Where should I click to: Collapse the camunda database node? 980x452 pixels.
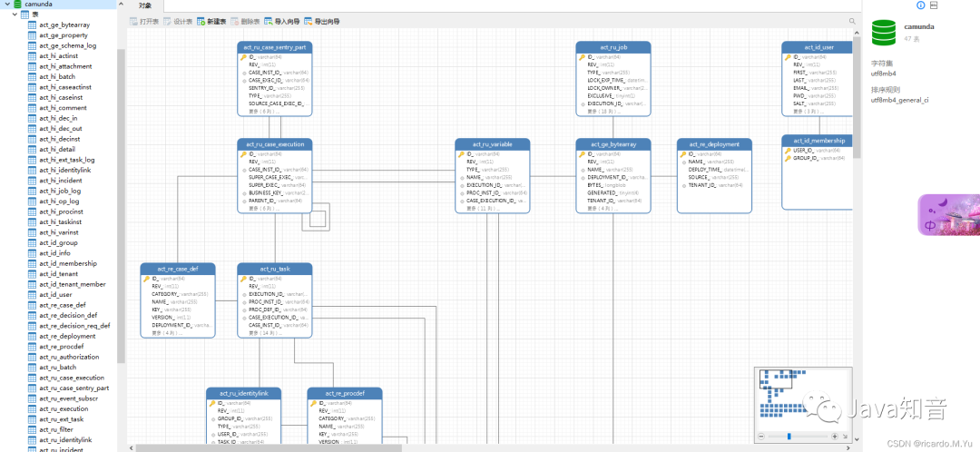click(6, 5)
